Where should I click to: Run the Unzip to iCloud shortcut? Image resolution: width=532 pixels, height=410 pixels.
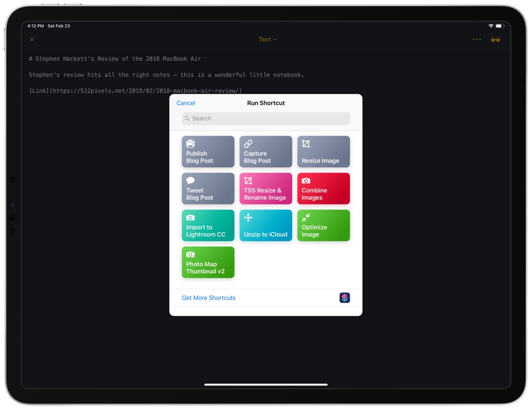(265, 225)
